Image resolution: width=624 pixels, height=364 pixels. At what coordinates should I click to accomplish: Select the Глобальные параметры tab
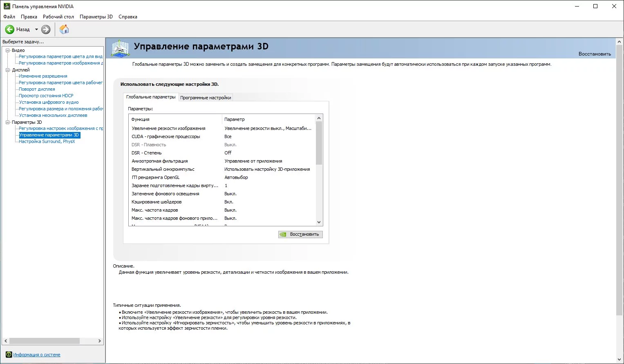[x=151, y=97]
